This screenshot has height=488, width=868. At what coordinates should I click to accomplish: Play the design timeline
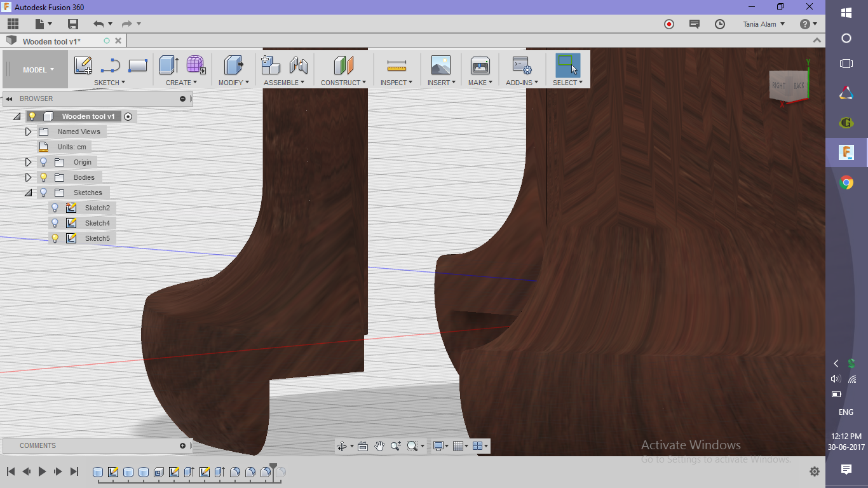coord(42,471)
